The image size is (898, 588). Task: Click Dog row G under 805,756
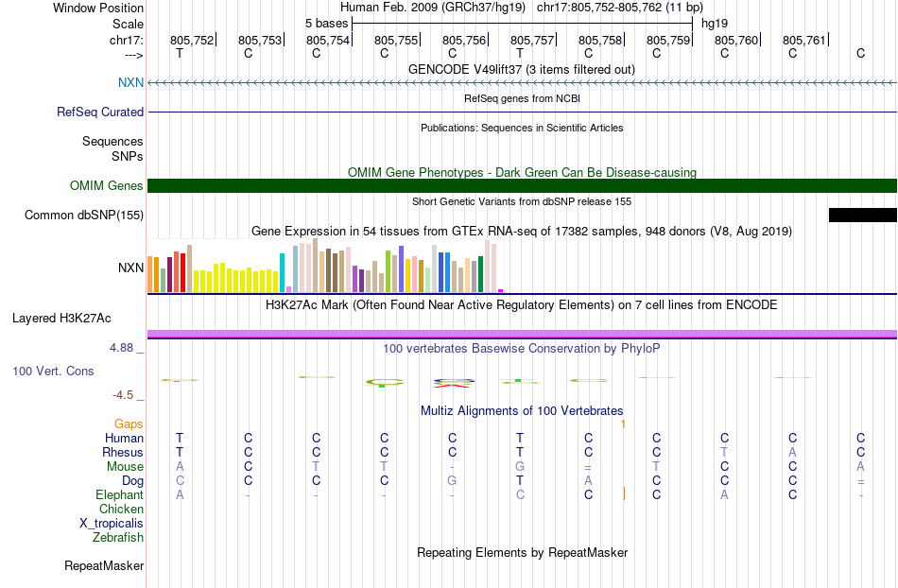452,481
